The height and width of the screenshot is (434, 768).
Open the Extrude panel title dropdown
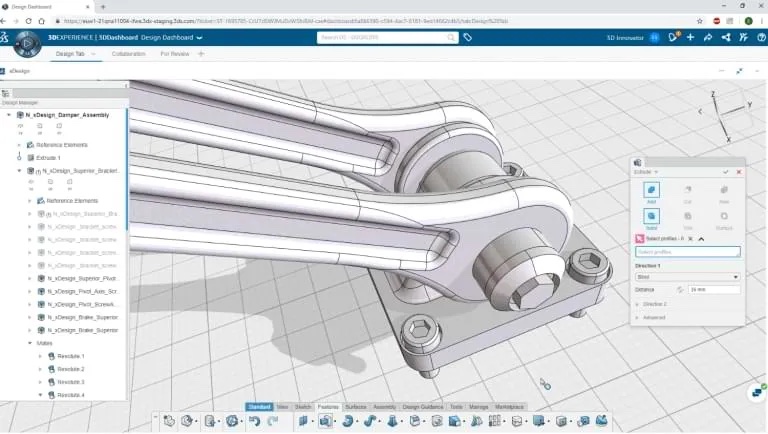pos(656,172)
